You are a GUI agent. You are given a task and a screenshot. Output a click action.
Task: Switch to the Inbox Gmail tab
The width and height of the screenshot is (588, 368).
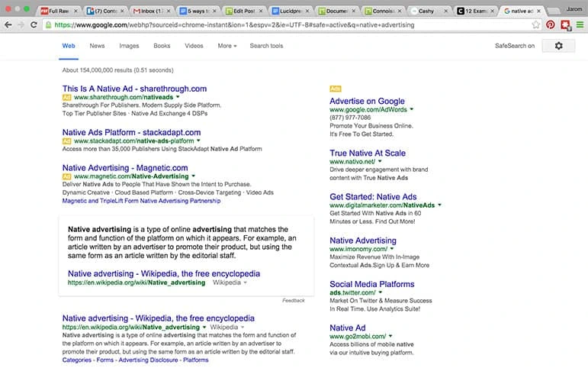coord(152,11)
